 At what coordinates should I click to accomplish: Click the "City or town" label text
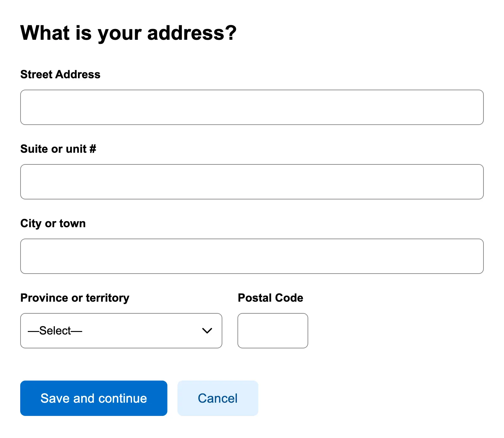click(53, 223)
